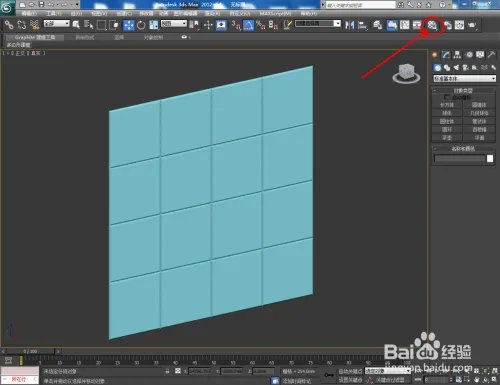Toggle Keyboard Shortcut Override icon
The height and width of the screenshot is (385, 500).
[221, 25]
